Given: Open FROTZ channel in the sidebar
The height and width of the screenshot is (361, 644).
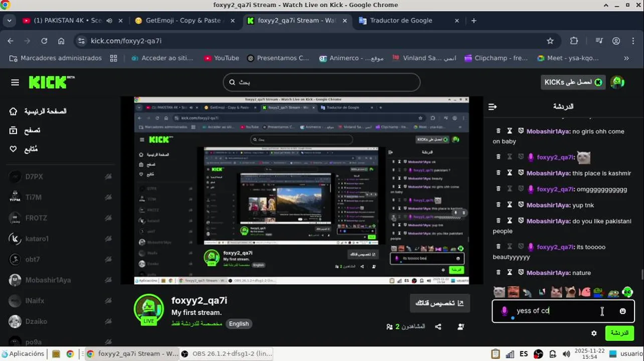Looking at the screenshot, I should (61, 218).
